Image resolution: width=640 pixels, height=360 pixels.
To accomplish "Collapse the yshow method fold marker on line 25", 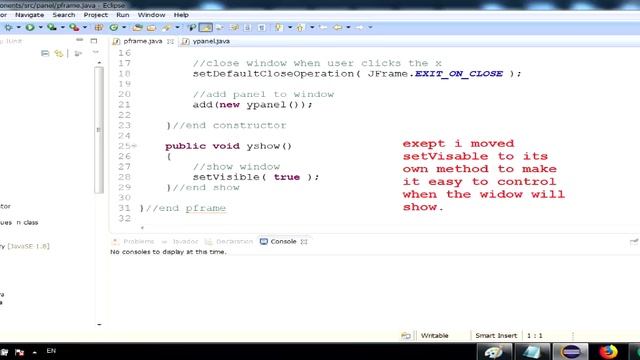I will click(x=134, y=146).
